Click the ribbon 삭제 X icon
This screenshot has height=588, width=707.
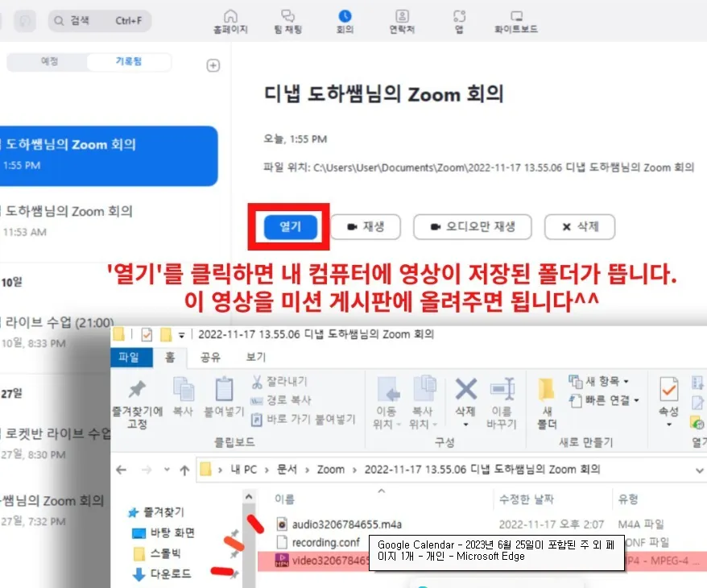[x=465, y=390]
